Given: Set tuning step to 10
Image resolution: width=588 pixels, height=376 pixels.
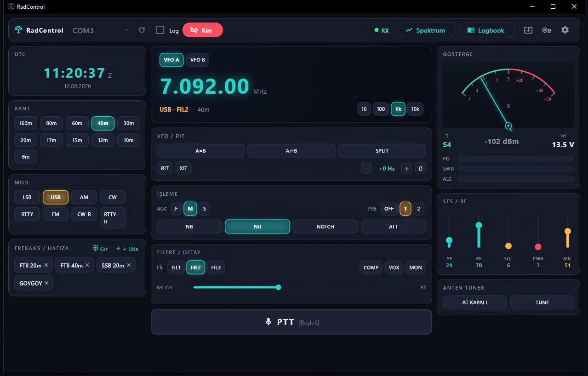Looking at the screenshot, I should tap(364, 109).
